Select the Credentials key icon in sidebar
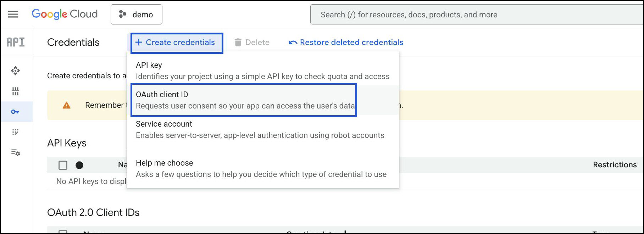 pyautogui.click(x=15, y=112)
